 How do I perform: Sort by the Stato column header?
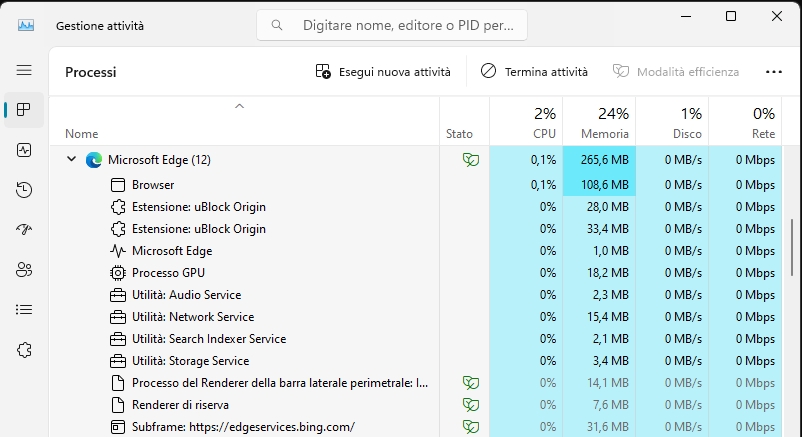click(464, 121)
